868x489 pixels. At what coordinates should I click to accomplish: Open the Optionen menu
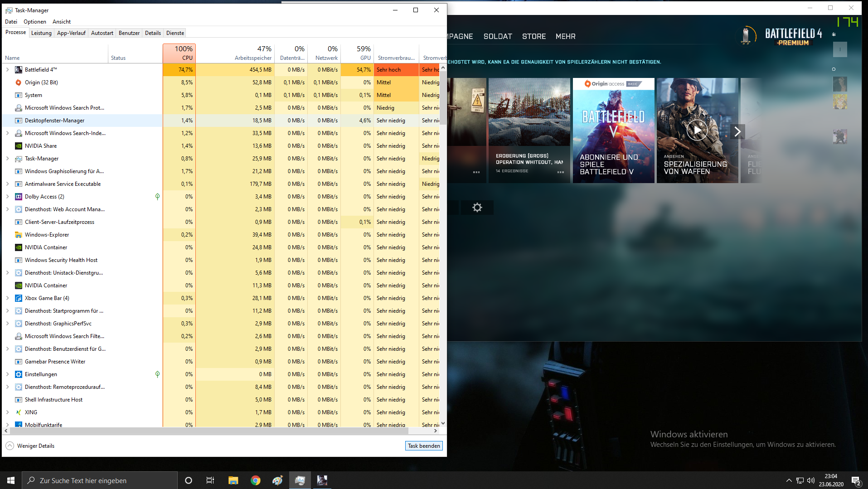35,22
